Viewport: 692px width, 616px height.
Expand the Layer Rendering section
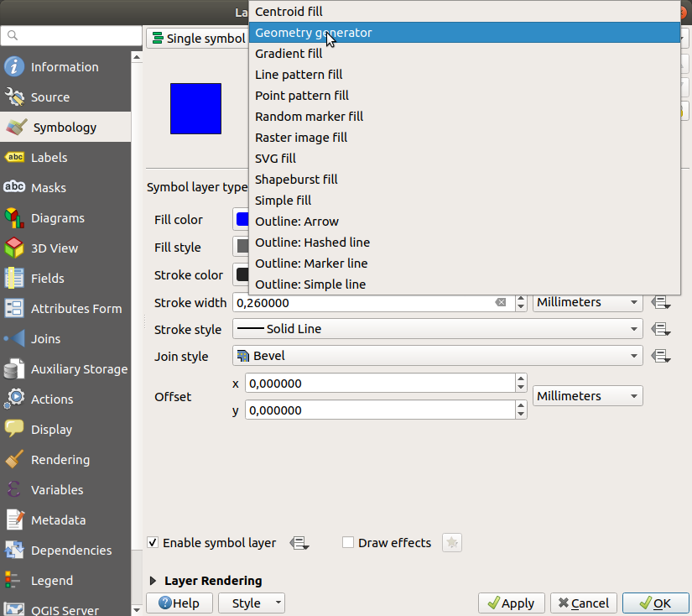[153, 581]
